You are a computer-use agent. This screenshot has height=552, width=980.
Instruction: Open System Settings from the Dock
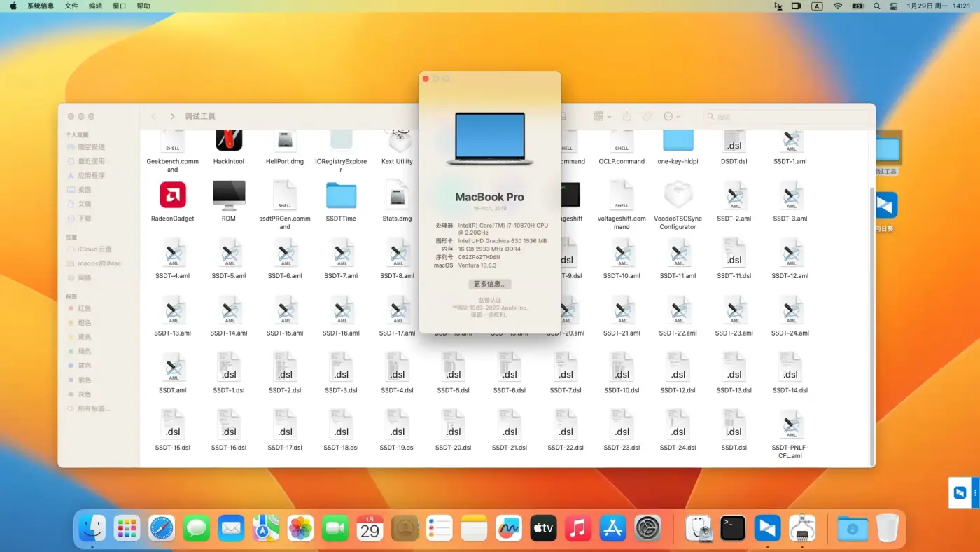tap(647, 528)
